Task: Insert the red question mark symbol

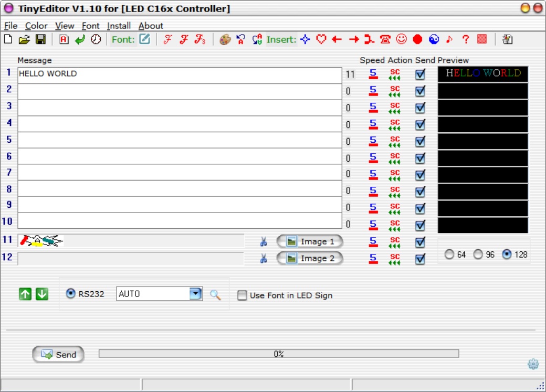Action: tap(466, 39)
